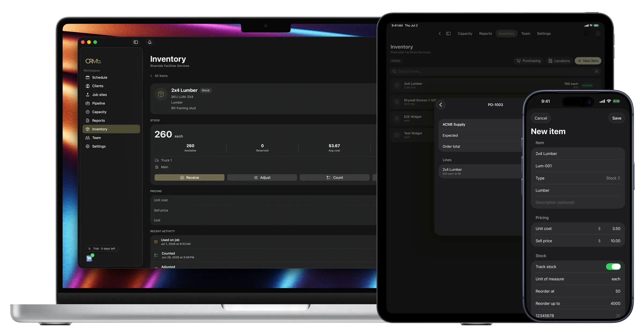The image size is (644, 335).
Task: Open Clients in the Mac sidebar
Action: 111,86
